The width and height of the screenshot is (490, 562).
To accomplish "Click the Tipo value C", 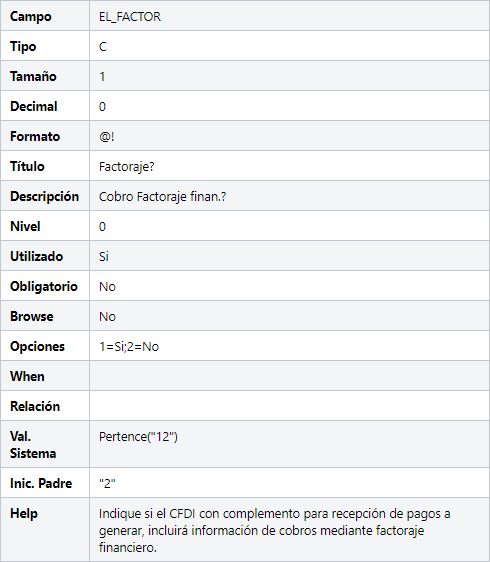I will pyautogui.click(x=103, y=47).
